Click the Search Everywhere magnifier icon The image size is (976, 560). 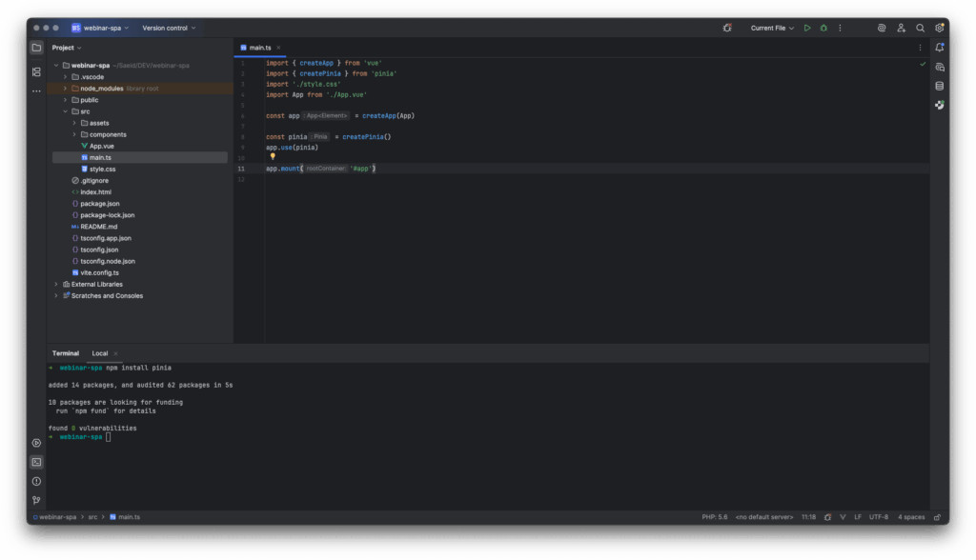[x=920, y=28]
